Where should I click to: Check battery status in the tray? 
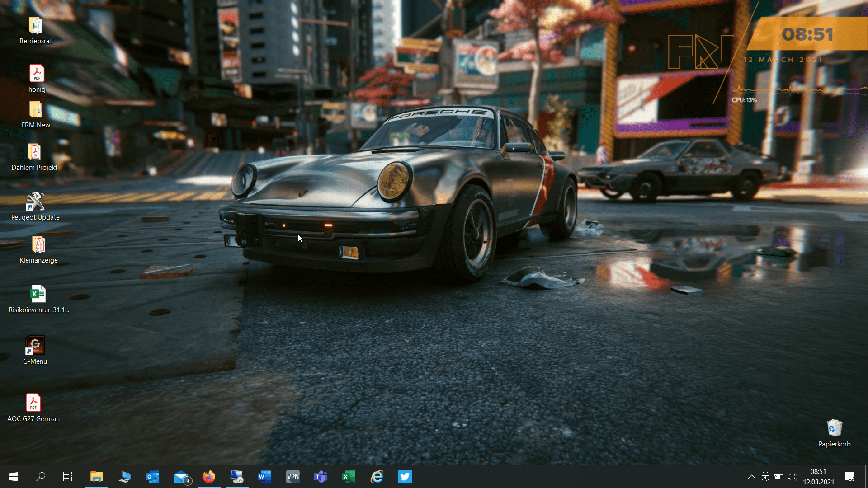[779, 477]
